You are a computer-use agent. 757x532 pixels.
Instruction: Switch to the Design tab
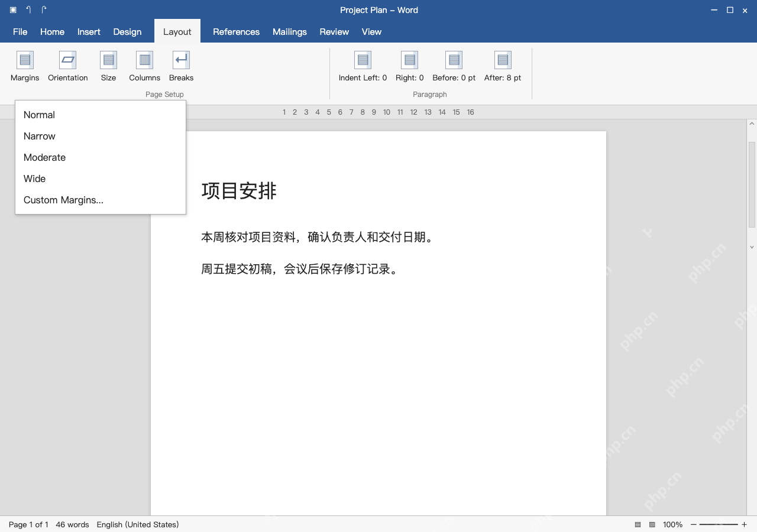click(x=127, y=32)
